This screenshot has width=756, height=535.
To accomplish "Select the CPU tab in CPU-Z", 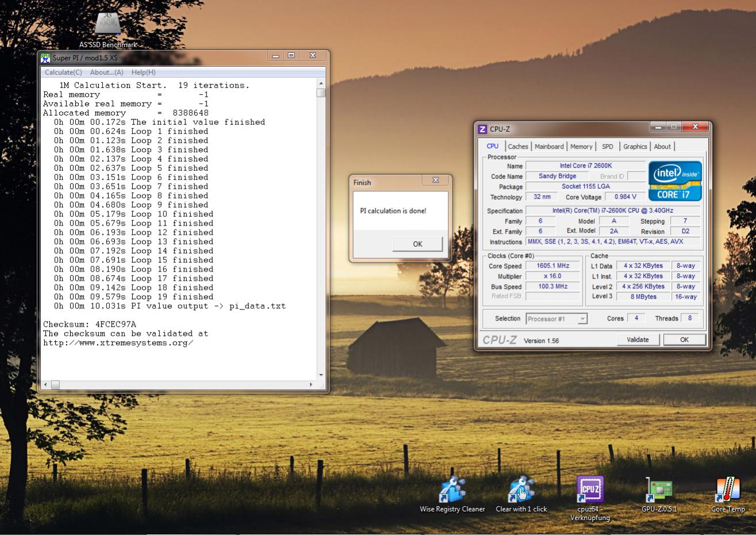I will click(x=493, y=146).
